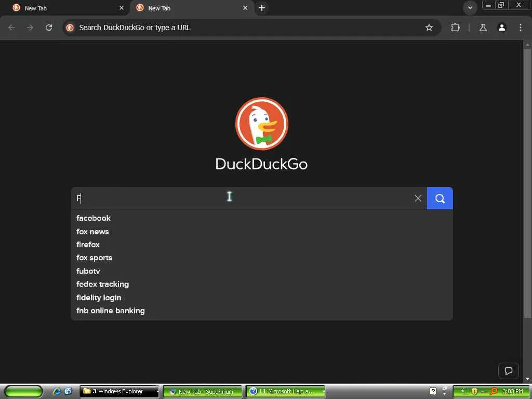The width and height of the screenshot is (532, 399).
Task: Expand the Windows Explorer taskbar group arrow
Action: (x=157, y=392)
